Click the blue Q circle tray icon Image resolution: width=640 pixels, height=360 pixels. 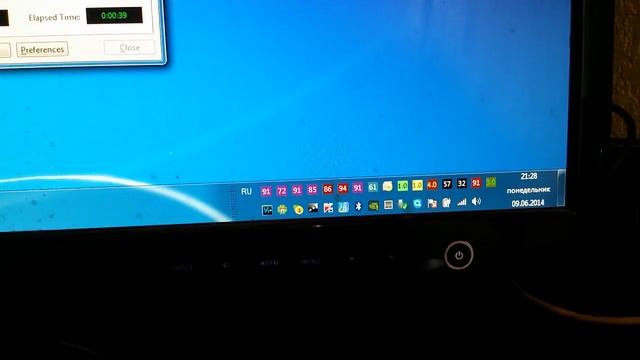(417, 204)
